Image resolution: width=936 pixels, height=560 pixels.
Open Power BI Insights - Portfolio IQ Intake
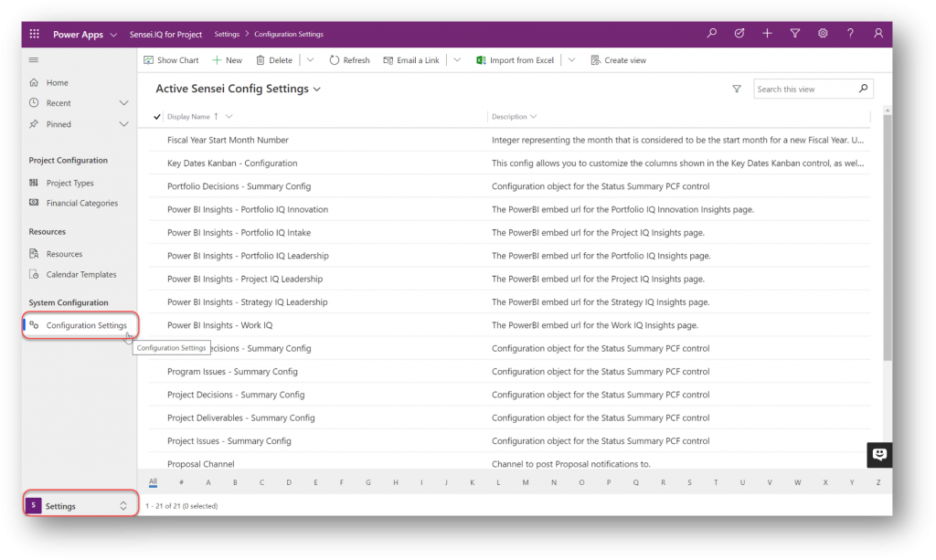(x=239, y=233)
